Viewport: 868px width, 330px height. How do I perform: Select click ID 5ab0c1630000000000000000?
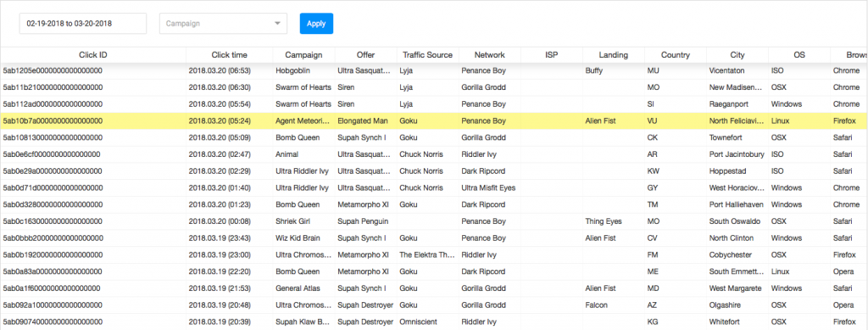coord(53,221)
